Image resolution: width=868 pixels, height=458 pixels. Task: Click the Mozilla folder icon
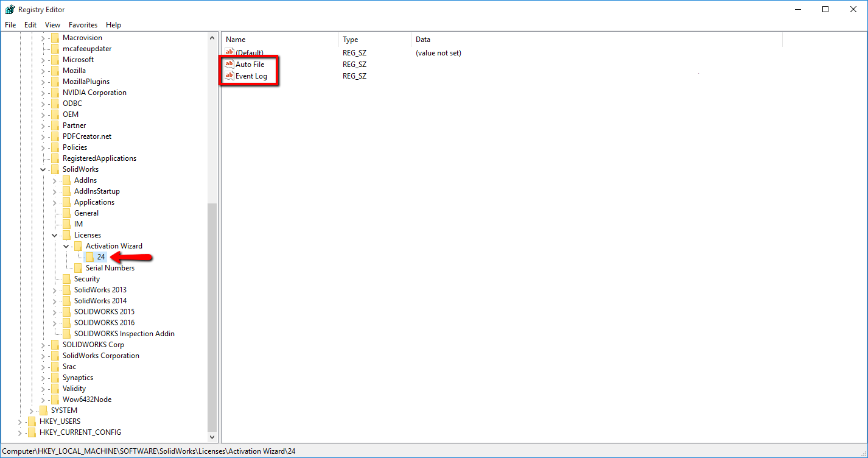[x=56, y=71]
